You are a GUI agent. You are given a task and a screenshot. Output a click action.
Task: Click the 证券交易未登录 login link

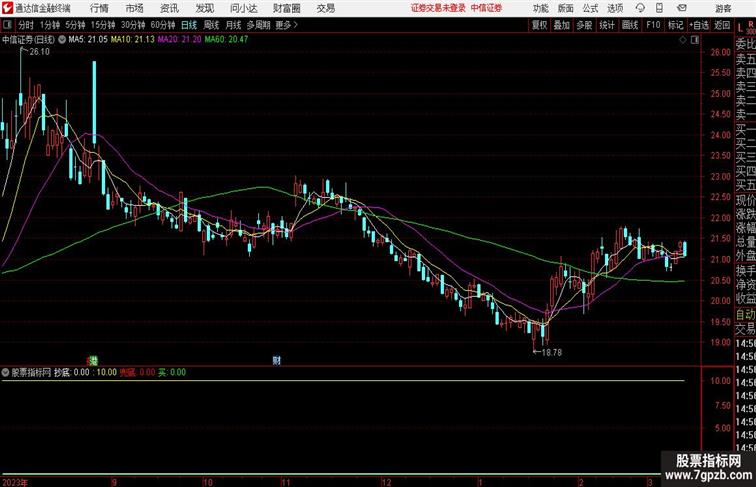pyautogui.click(x=438, y=8)
